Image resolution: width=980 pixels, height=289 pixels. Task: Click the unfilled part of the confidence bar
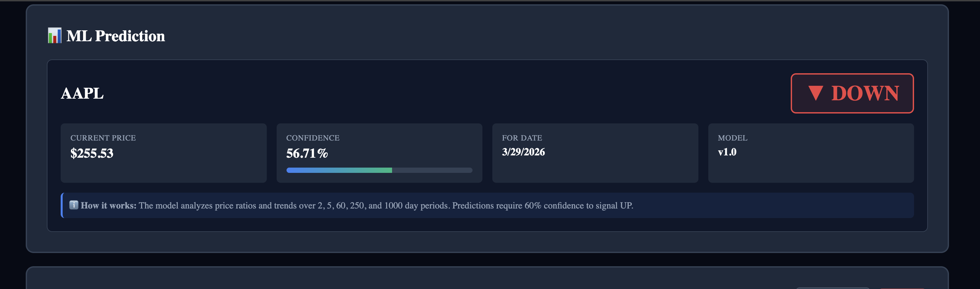(432, 170)
